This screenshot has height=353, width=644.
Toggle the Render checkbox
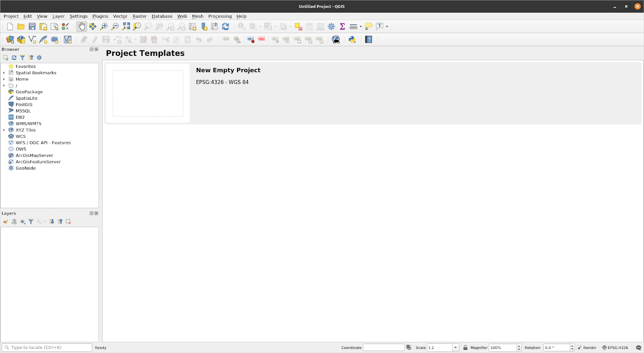[x=580, y=348]
